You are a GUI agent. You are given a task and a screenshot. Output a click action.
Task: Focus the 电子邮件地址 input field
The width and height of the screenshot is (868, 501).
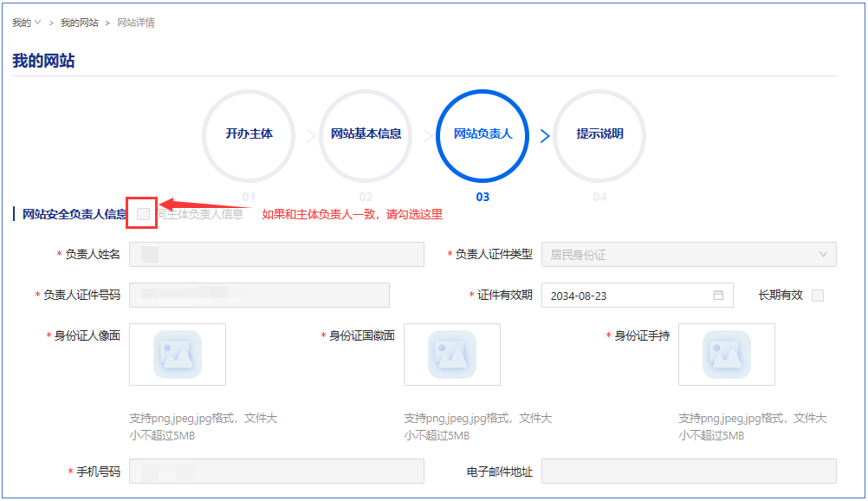tap(689, 472)
